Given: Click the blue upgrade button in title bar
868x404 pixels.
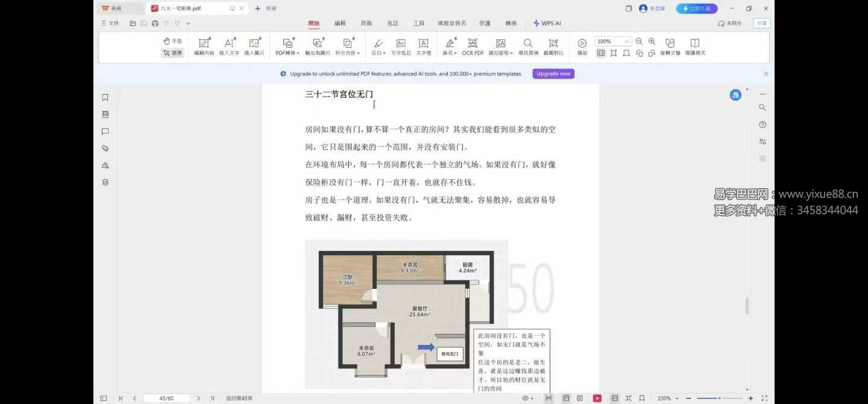Looking at the screenshot, I should [x=696, y=8].
